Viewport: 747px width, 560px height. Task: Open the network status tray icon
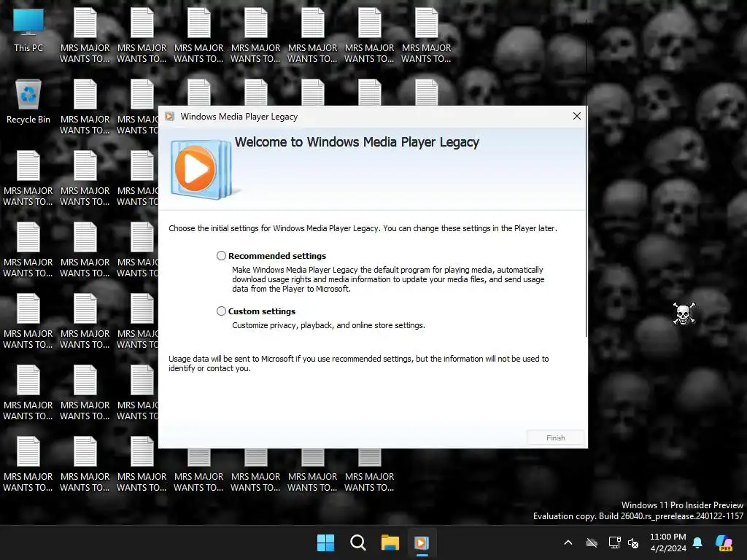click(614, 542)
